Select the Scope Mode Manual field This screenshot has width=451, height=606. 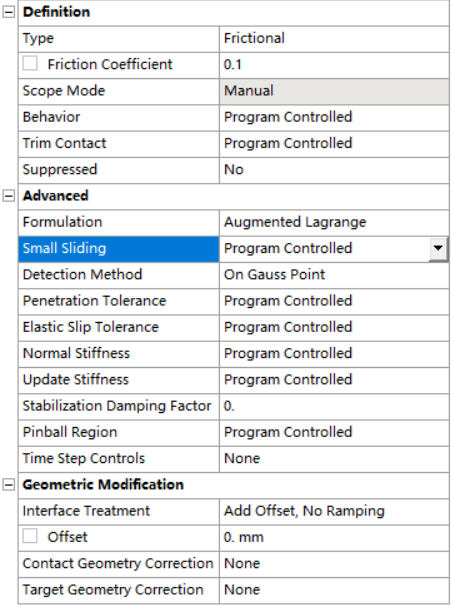coord(334,91)
